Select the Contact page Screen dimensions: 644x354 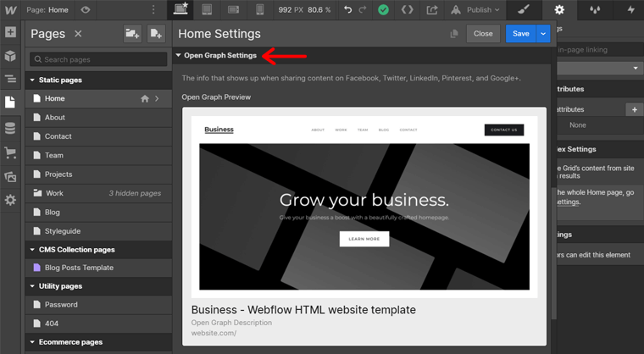tap(98, 136)
